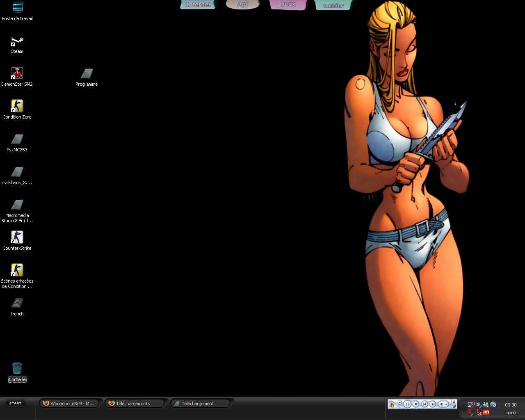Open volume dropdown arrow in media toolbar

pos(447,404)
